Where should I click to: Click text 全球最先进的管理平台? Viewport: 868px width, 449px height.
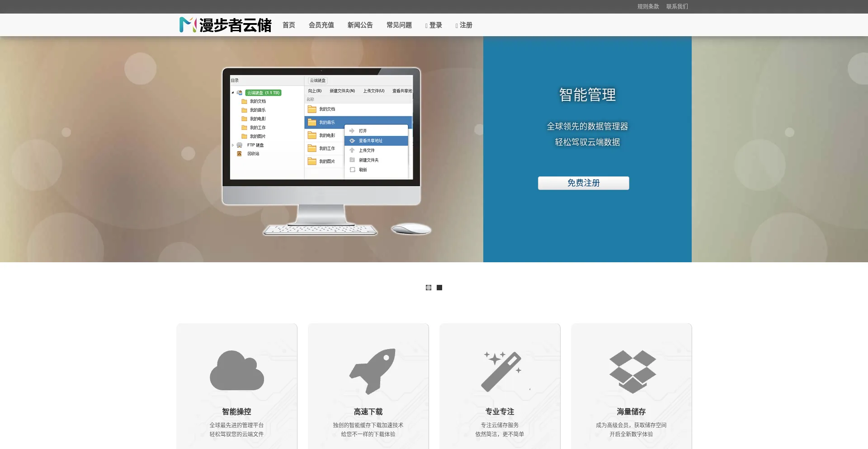point(236,425)
